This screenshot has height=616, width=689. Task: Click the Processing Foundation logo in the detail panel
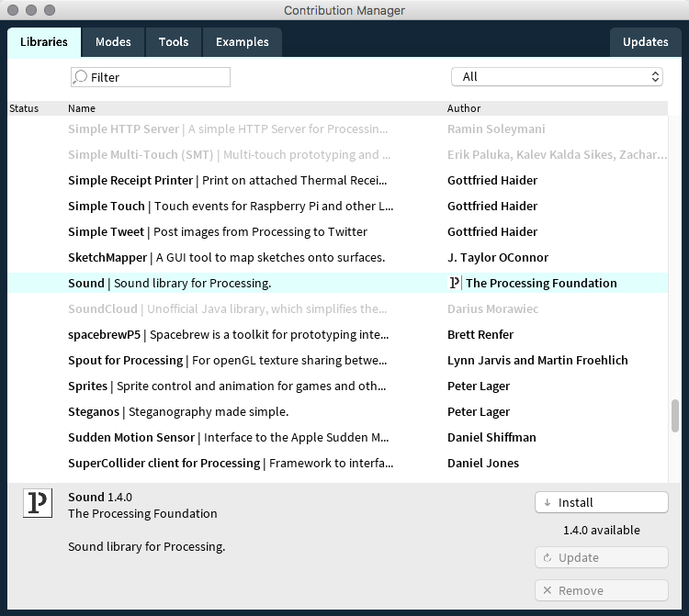click(38, 503)
